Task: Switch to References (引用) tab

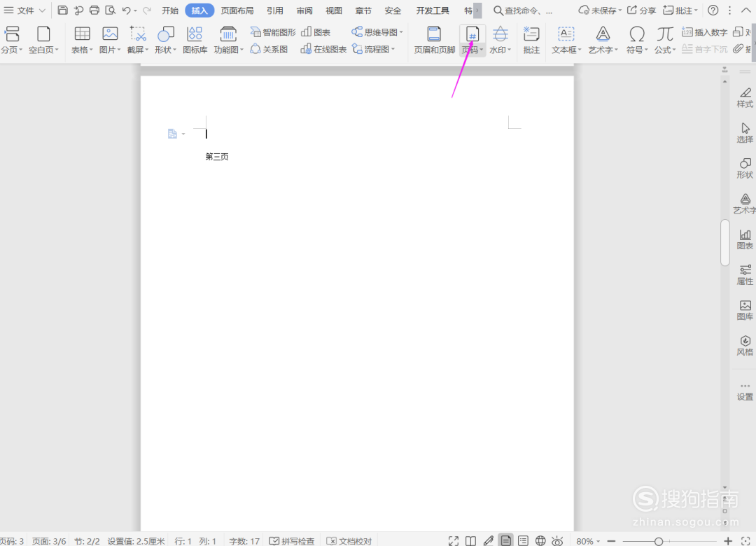Action: [x=275, y=10]
